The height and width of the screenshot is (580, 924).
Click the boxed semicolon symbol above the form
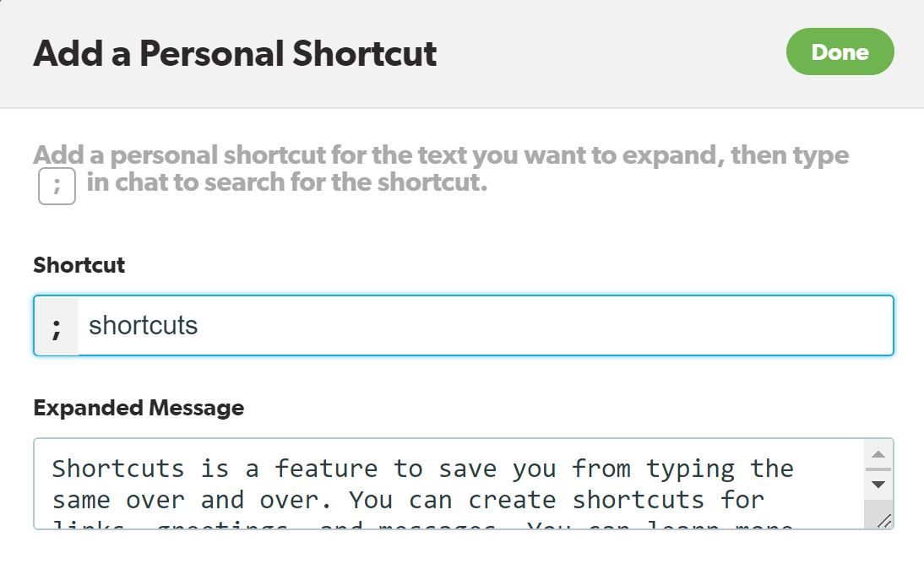point(56,186)
